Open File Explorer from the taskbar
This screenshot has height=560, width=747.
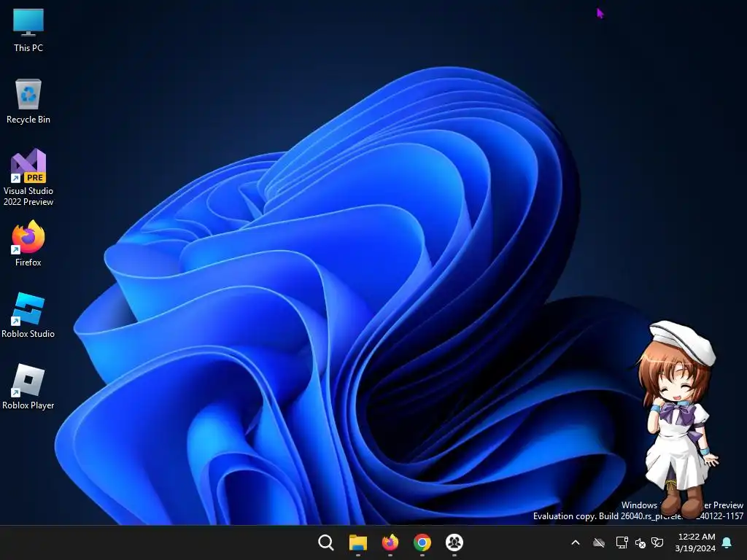(357, 542)
